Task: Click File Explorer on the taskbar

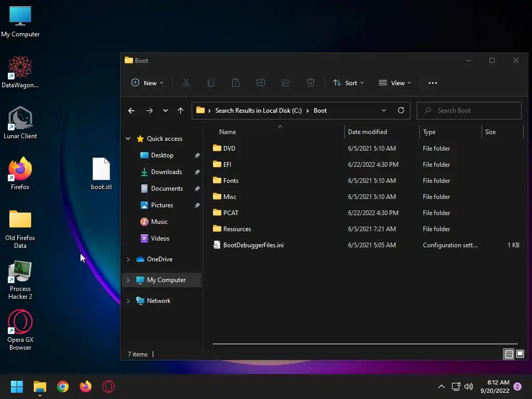Action: coord(39,387)
